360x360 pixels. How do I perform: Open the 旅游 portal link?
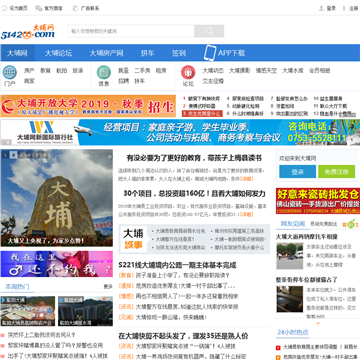click(x=78, y=71)
